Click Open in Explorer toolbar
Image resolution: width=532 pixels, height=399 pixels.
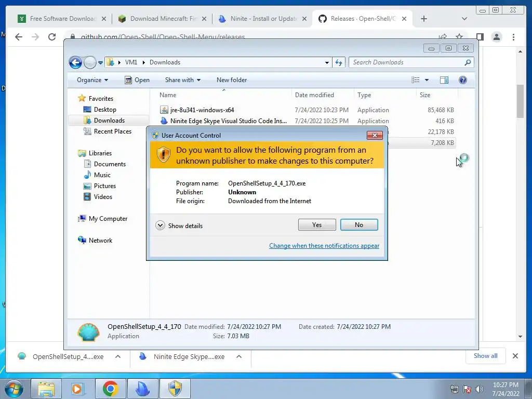pos(137,80)
